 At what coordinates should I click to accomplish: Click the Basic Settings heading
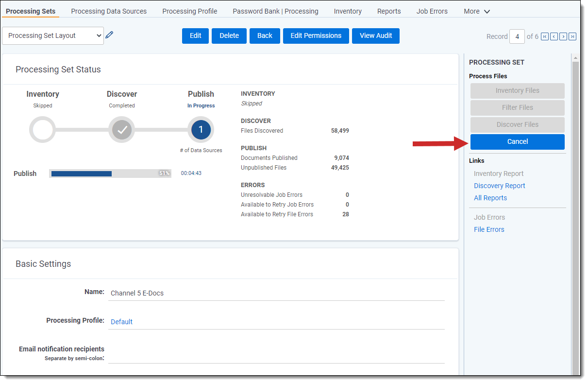point(43,264)
